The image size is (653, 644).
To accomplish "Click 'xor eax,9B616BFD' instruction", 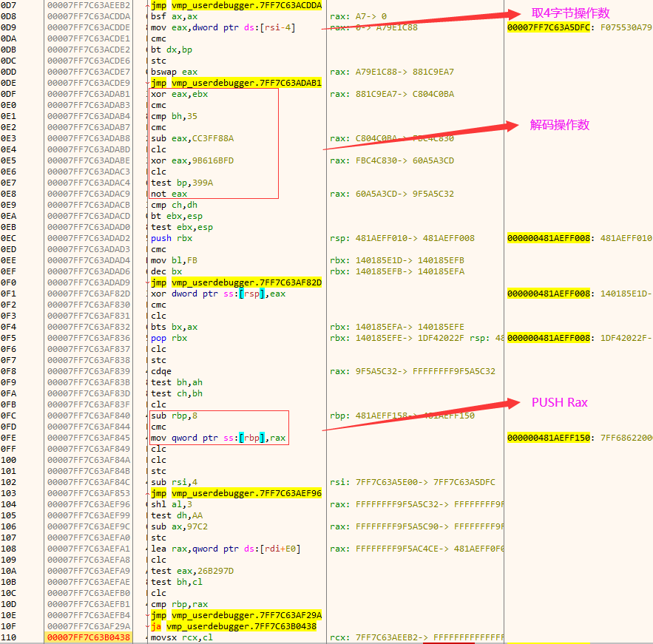I will [192, 160].
